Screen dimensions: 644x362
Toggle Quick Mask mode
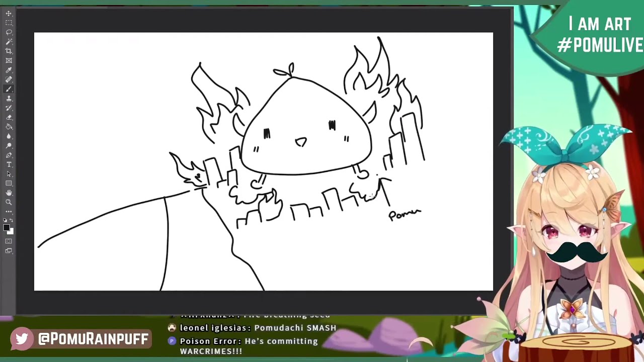point(9,241)
